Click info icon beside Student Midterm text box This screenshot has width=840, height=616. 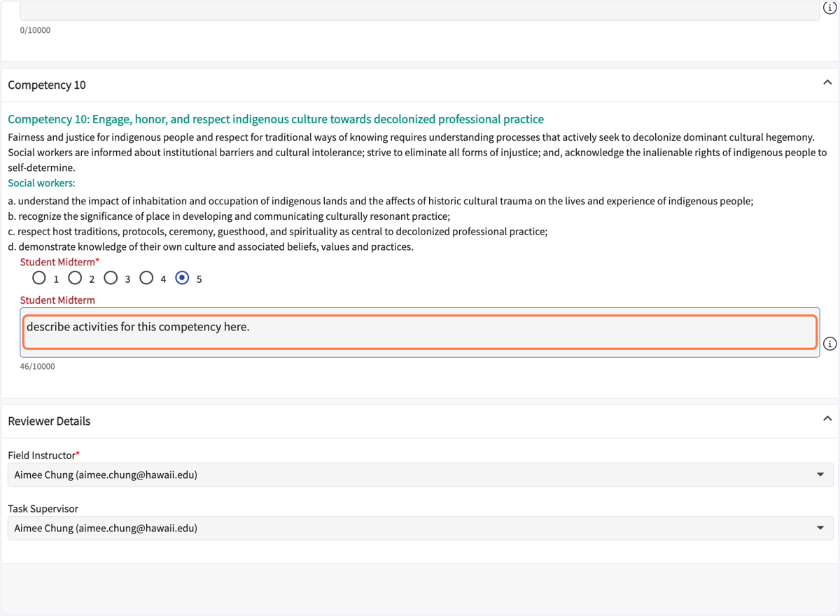click(829, 344)
